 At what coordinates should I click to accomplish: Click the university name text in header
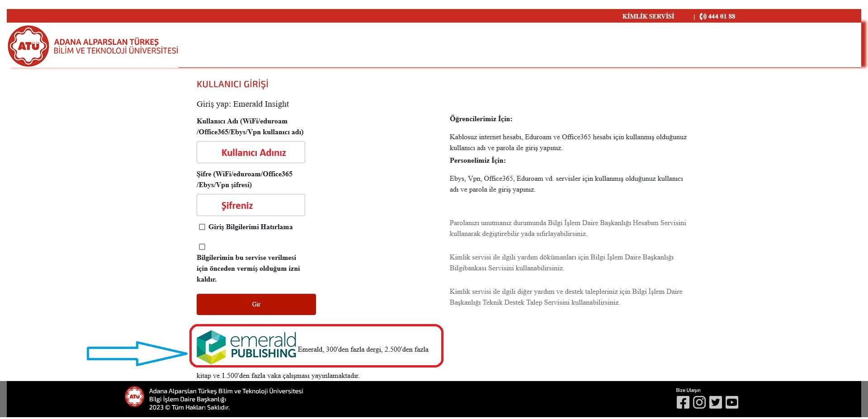pyautogui.click(x=116, y=46)
